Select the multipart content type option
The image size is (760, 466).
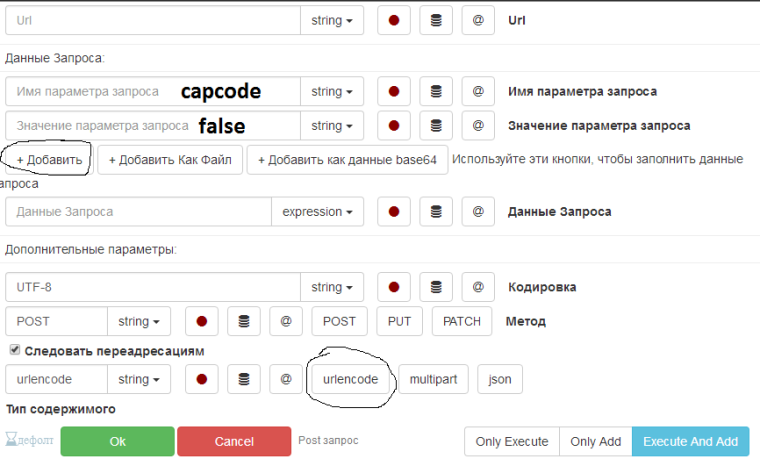coord(433,380)
